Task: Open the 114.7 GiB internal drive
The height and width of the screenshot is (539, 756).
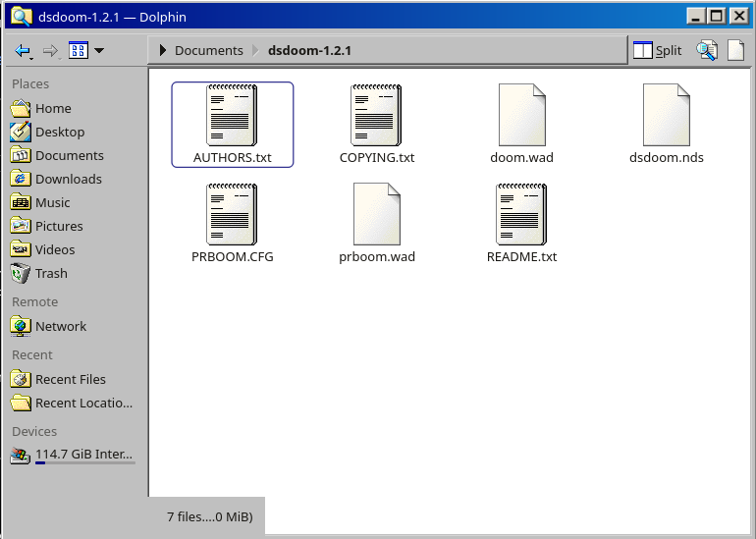Action: pos(75,456)
